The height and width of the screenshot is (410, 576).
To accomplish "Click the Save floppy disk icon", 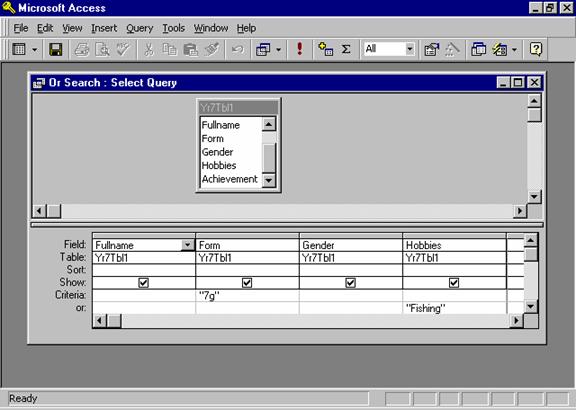I will coord(56,49).
